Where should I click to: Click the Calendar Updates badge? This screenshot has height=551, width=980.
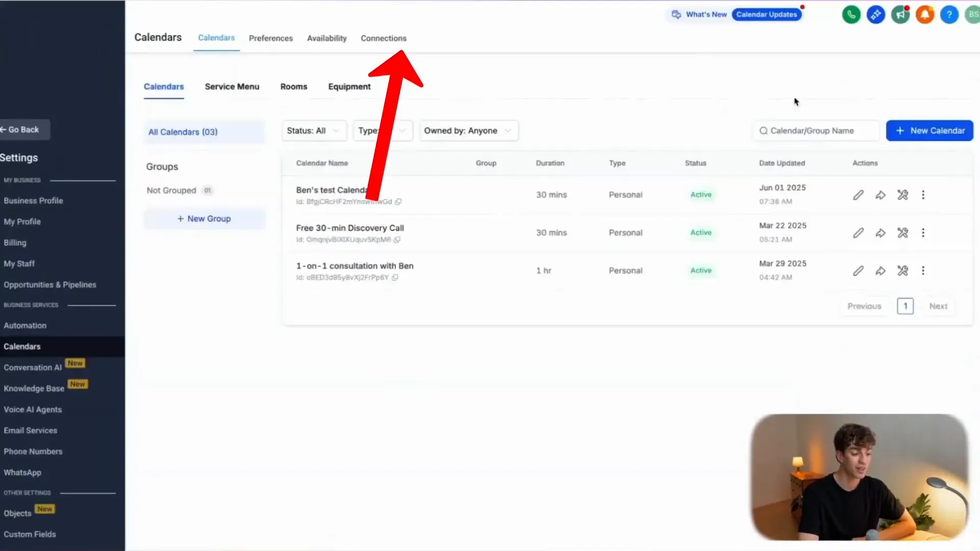point(766,14)
